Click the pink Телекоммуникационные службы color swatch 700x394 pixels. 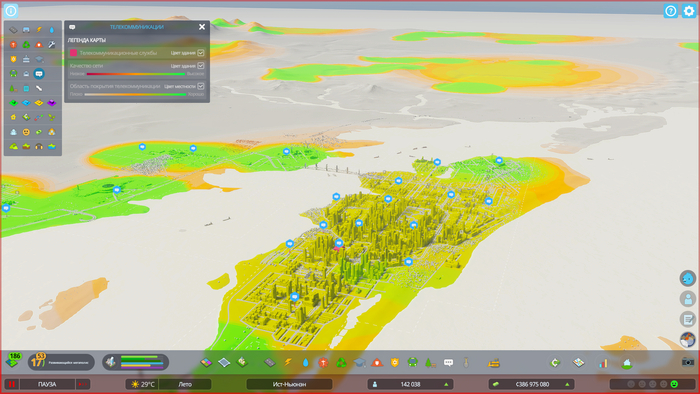pos(74,53)
